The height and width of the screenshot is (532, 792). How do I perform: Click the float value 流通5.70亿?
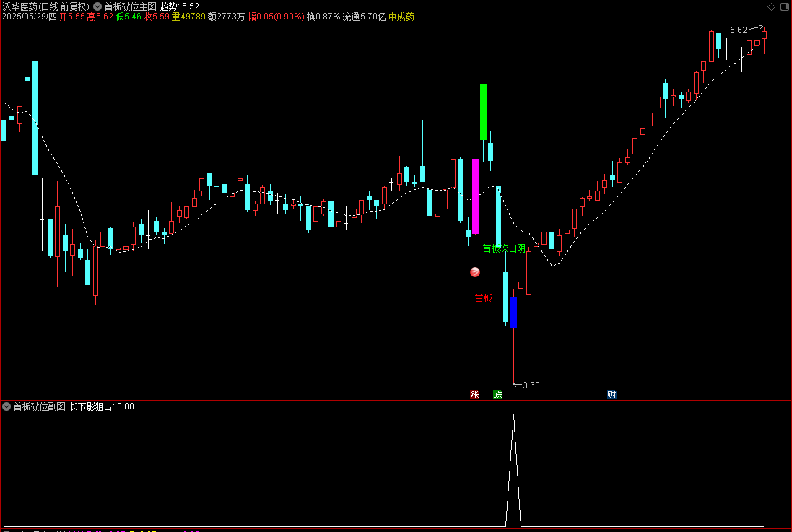tap(364, 17)
